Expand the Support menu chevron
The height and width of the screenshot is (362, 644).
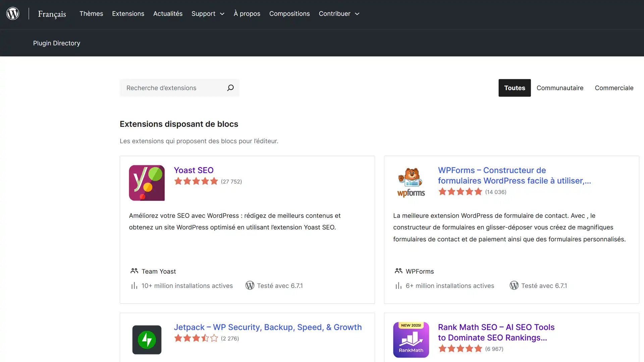pos(222,14)
